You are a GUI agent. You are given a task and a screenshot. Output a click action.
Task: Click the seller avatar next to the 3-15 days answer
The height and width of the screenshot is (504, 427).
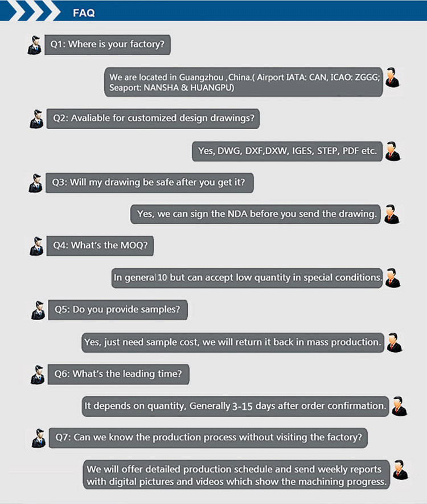tap(399, 406)
